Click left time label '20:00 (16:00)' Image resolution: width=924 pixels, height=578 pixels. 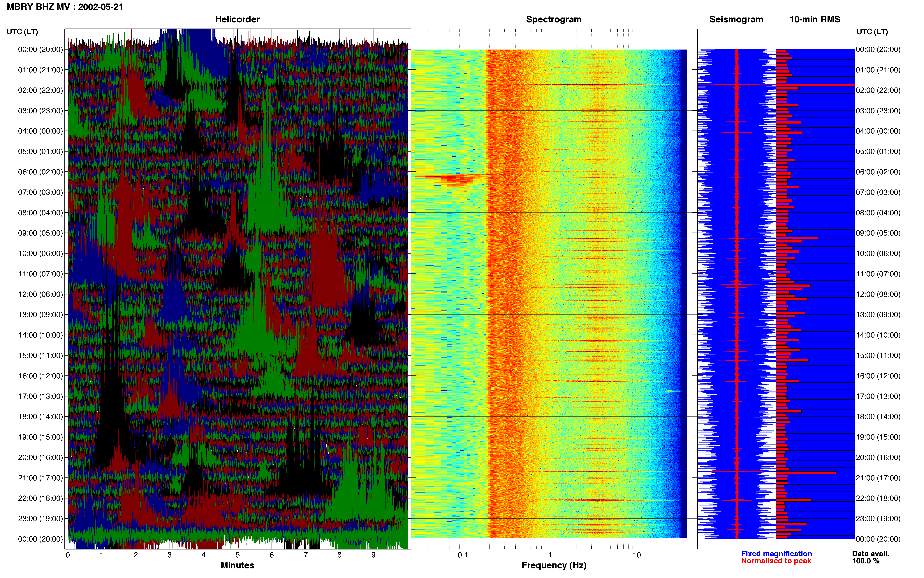tap(41, 458)
